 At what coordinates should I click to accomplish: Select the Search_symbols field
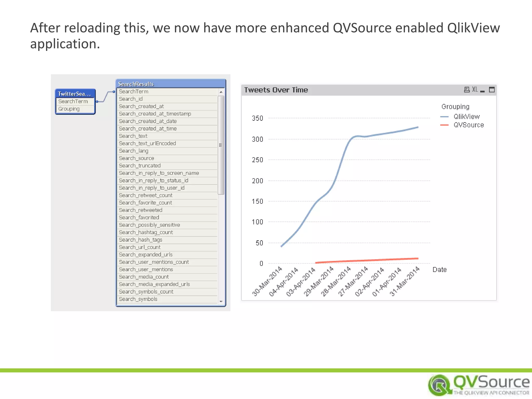pos(167,299)
